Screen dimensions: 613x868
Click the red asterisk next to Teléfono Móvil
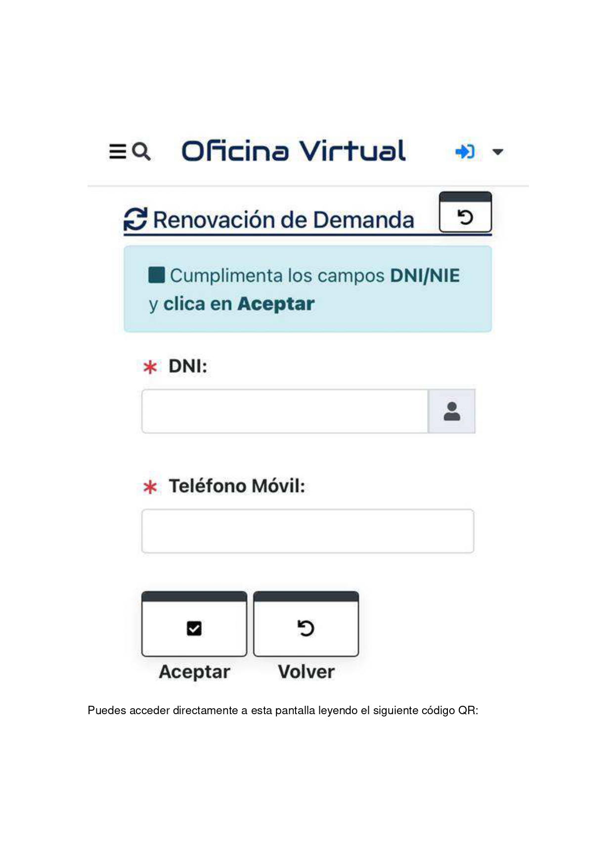pos(150,487)
